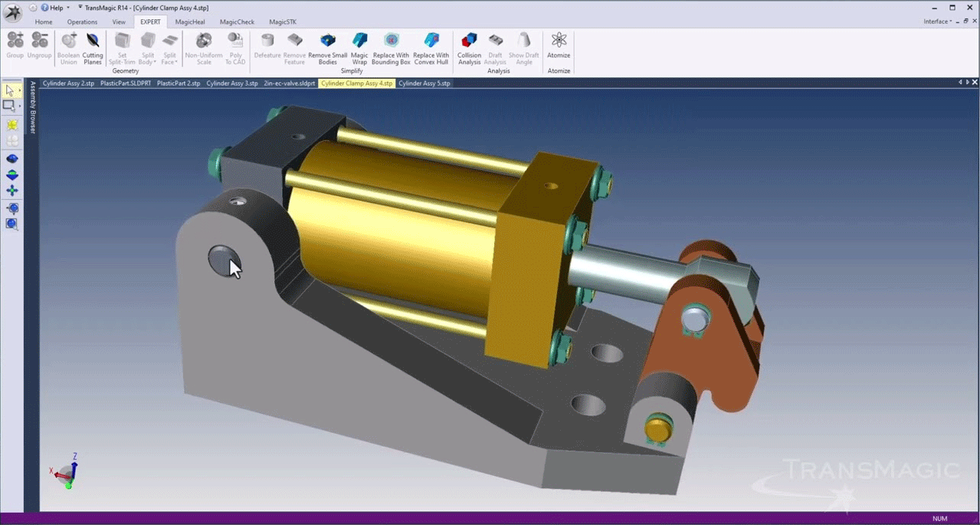
Task: Activate the arrow select tool in left toolbar
Action: [10, 90]
